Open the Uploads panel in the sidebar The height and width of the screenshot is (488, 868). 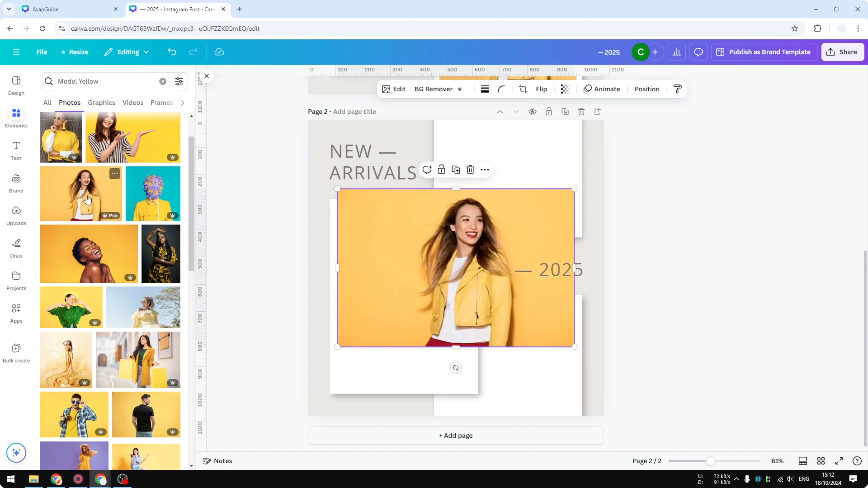(16, 215)
